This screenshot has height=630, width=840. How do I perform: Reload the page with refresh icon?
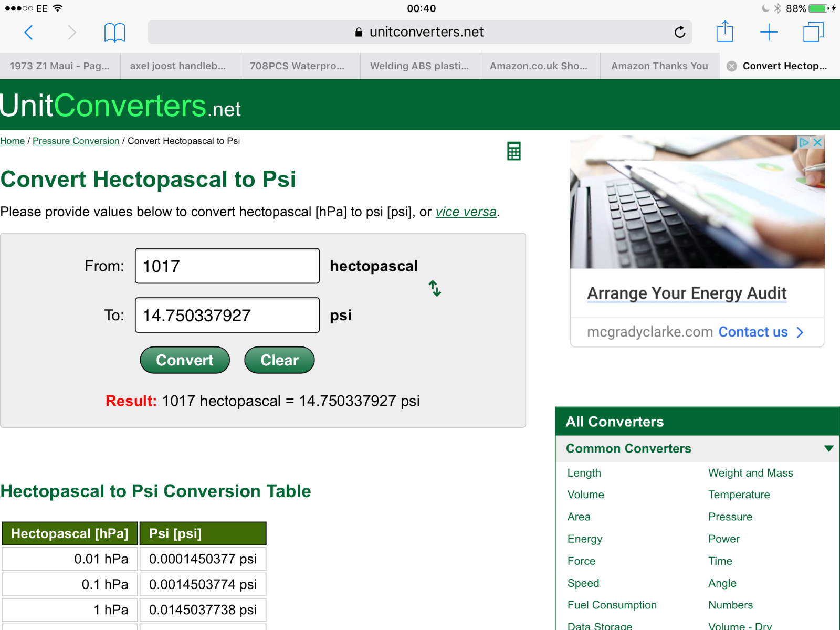coord(679,33)
